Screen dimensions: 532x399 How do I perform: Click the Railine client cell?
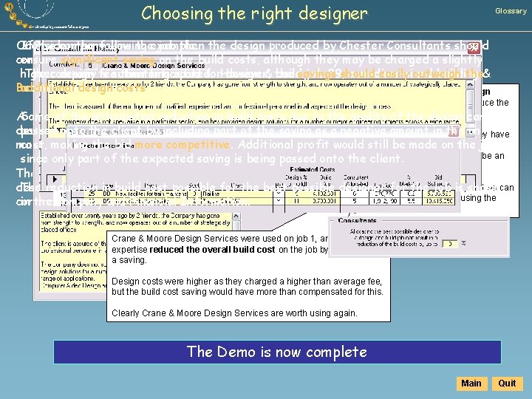point(237,194)
